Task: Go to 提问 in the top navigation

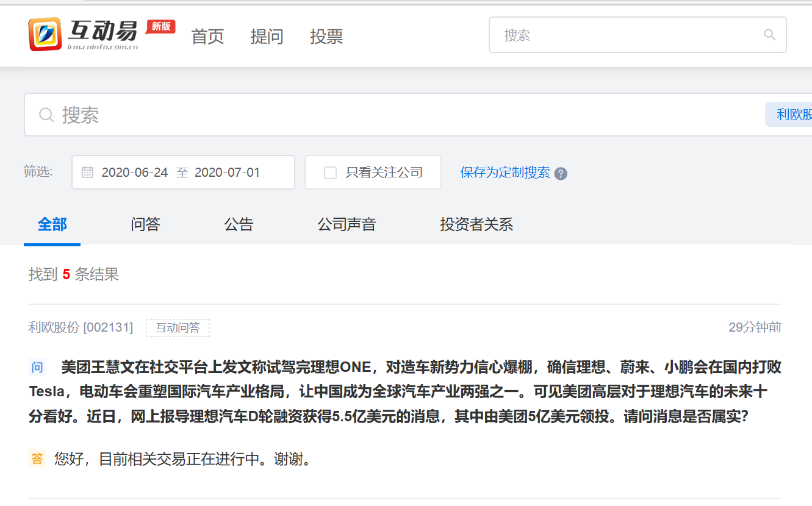Action: pyautogui.click(x=267, y=36)
